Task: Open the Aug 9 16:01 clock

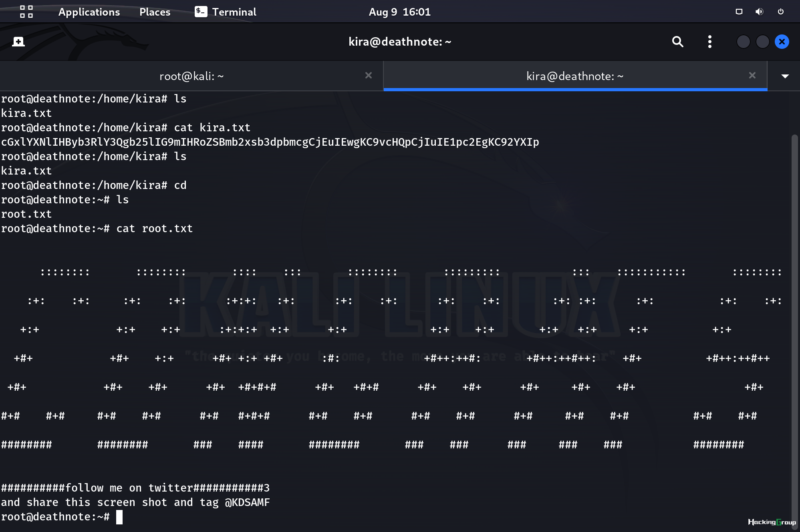Action: [x=399, y=12]
